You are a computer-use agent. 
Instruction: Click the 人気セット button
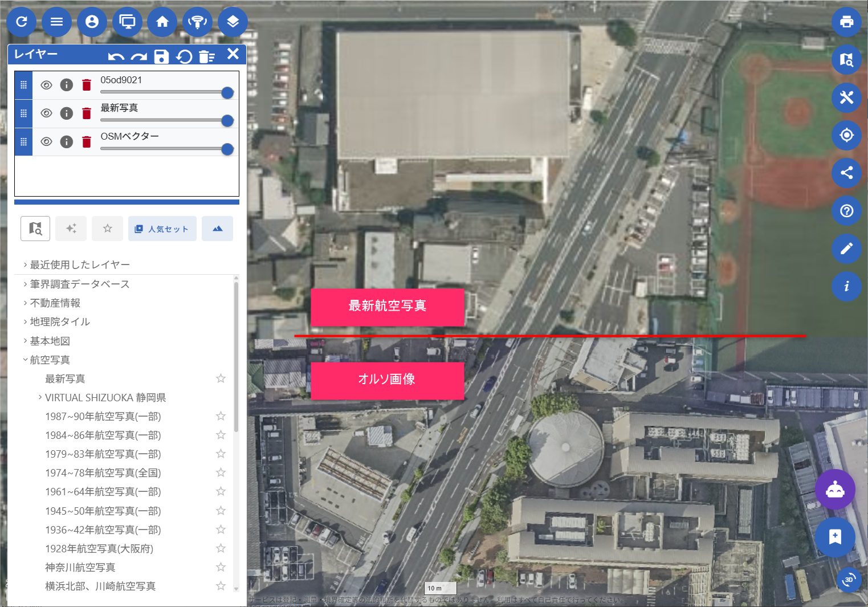pyautogui.click(x=162, y=229)
